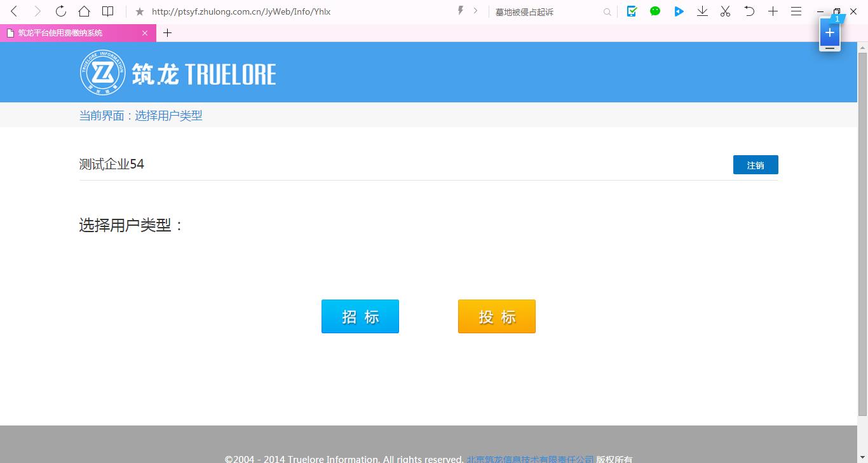This screenshot has width=868, height=463.
Task: Bookmark this page with the star icon
Action: [x=140, y=11]
